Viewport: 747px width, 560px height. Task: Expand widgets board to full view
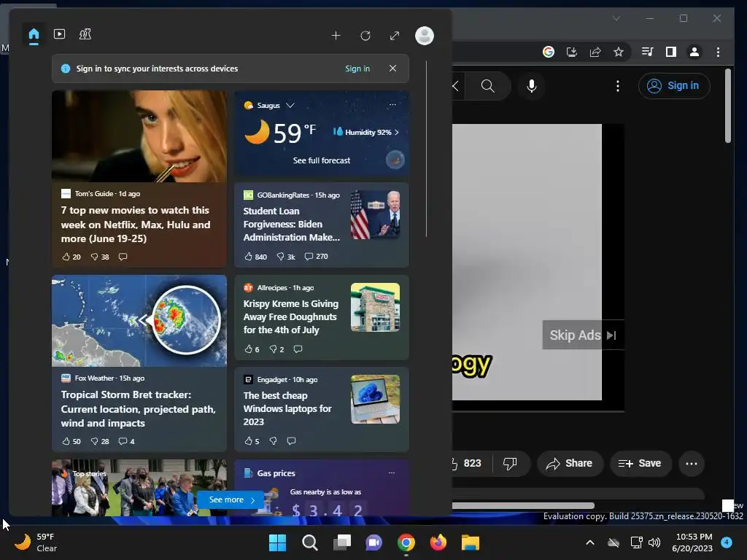click(x=395, y=36)
